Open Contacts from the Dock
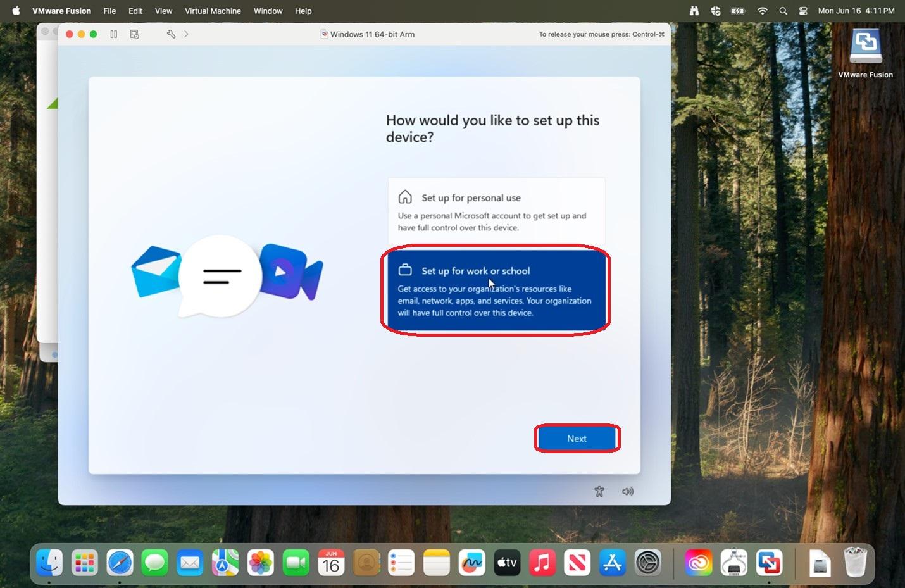The image size is (905, 588). pos(366,562)
